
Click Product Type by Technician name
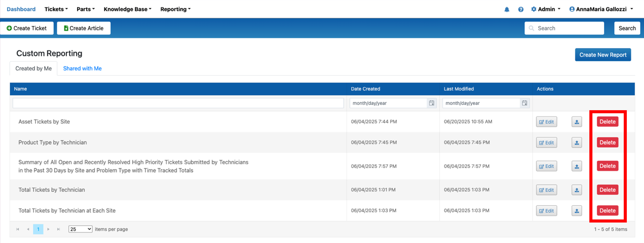(x=53, y=142)
